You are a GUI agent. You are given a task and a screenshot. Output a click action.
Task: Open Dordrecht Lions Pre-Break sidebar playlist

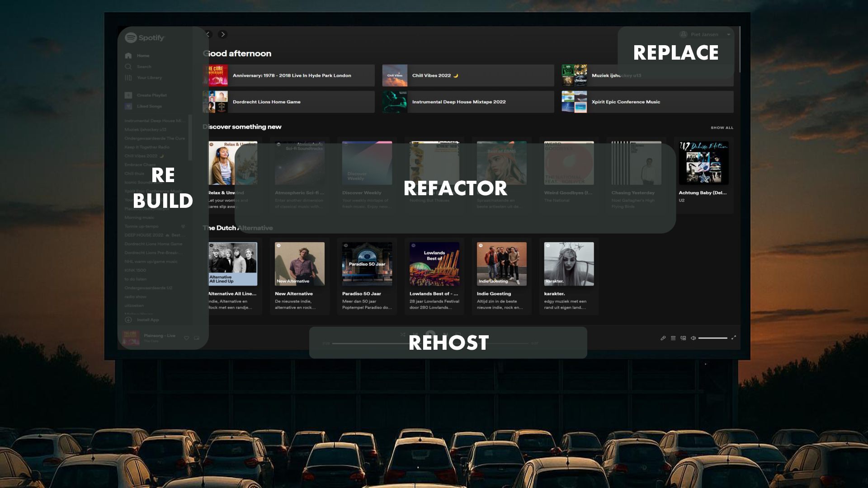153,253
